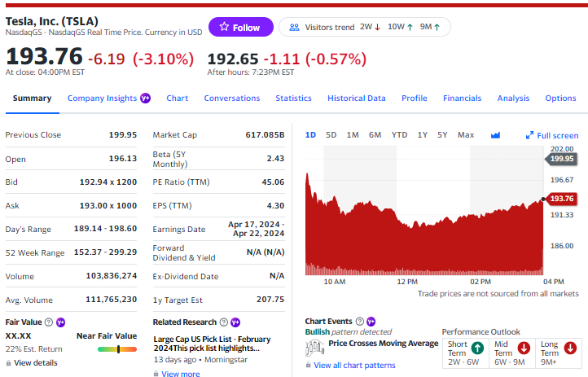Click the Company Insights premium badge icon
The image size is (588, 377).
coord(146,99)
